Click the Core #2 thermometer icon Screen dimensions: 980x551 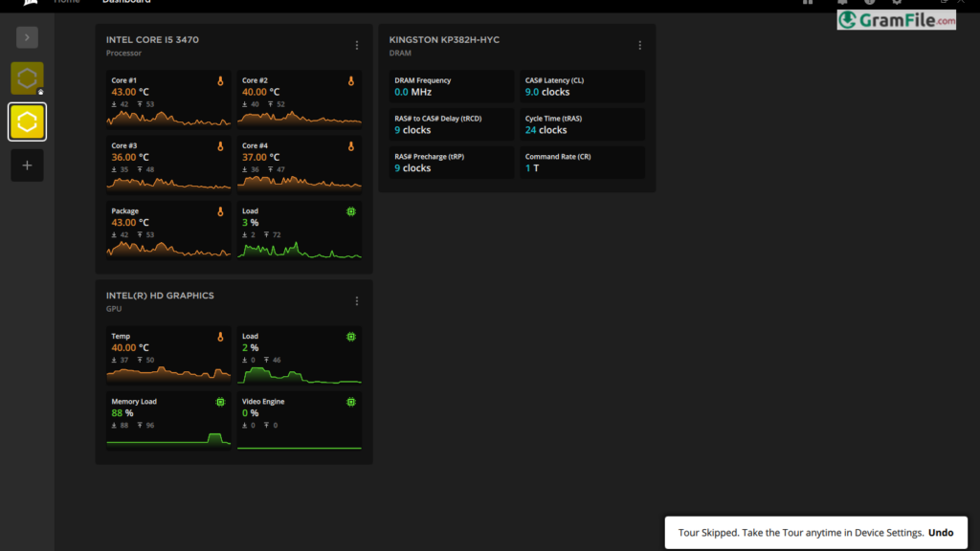[x=351, y=81]
